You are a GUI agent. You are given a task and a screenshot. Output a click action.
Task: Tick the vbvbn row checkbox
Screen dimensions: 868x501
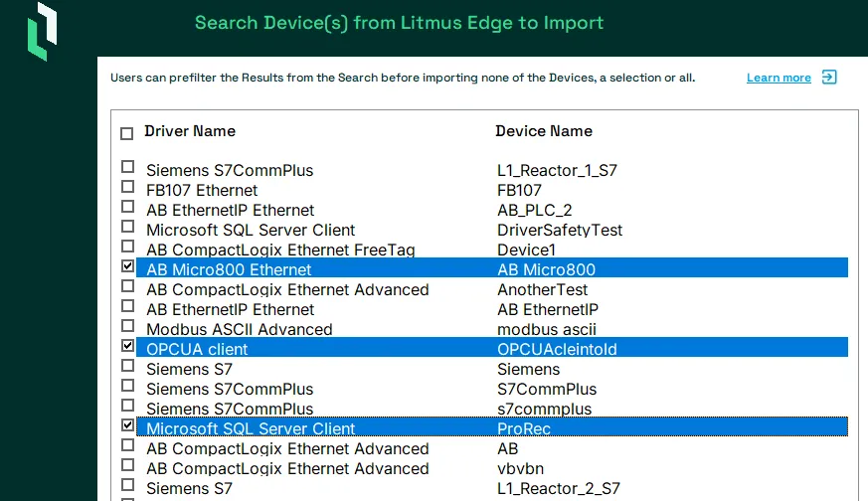click(x=128, y=465)
